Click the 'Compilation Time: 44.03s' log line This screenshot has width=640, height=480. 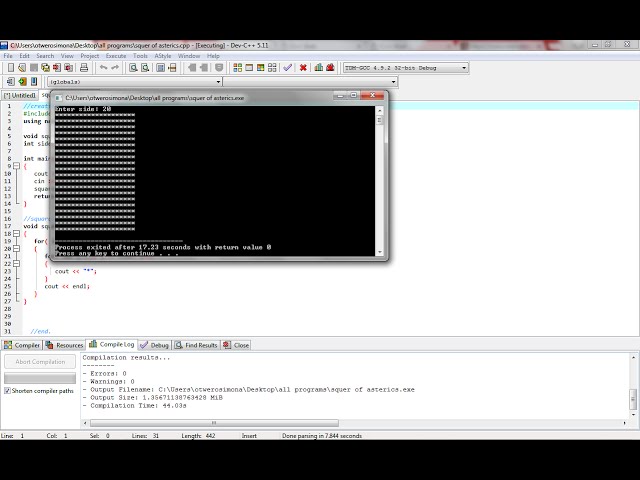135,406
